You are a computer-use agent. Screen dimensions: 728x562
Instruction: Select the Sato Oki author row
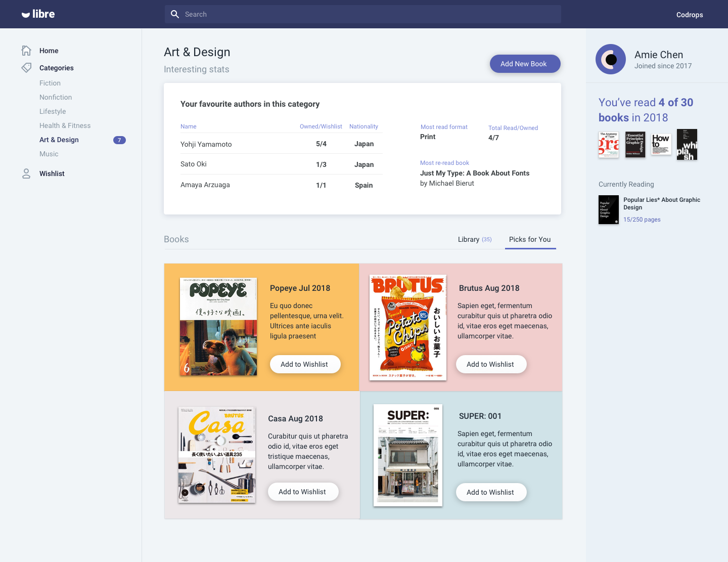click(281, 164)
